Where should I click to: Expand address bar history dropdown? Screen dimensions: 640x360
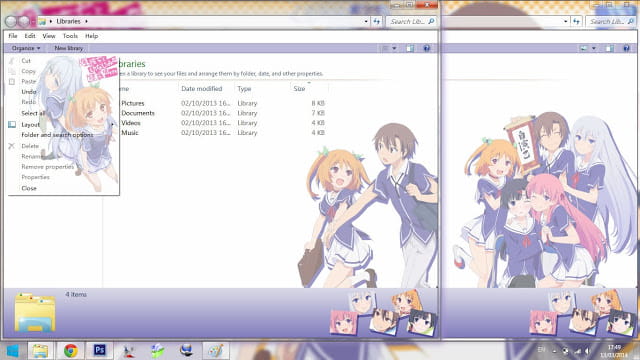pos(366,21)
